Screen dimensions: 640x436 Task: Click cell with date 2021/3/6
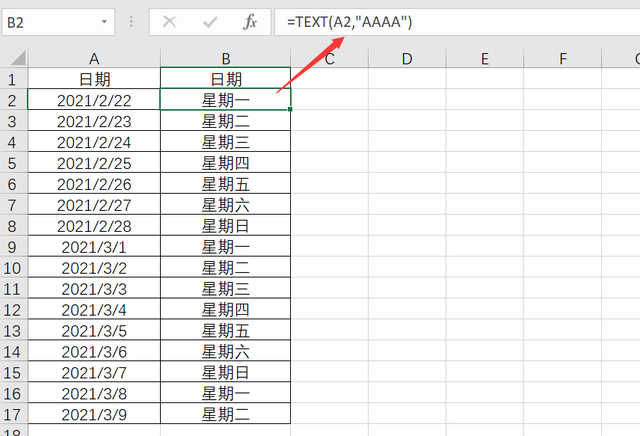coord(94,351)
